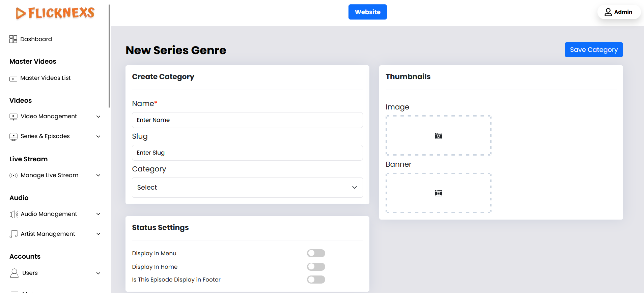Viewport: 644px width, 293px height.
Task: Click the Website button
Action: [x=367, y=12]
